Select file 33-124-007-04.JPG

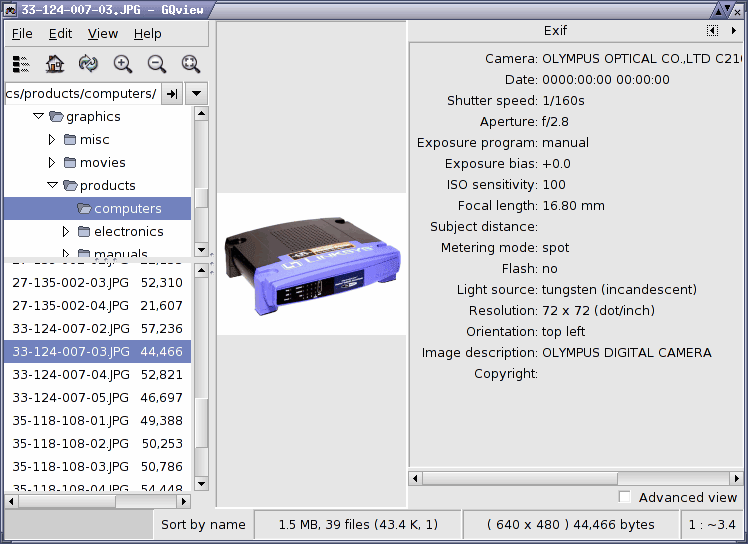click(97, 375)
